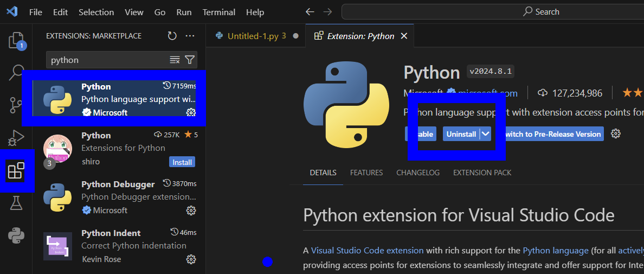Select Microsoft Python extension in list
Screen dimensions: 644x274
tap(119, 99)
